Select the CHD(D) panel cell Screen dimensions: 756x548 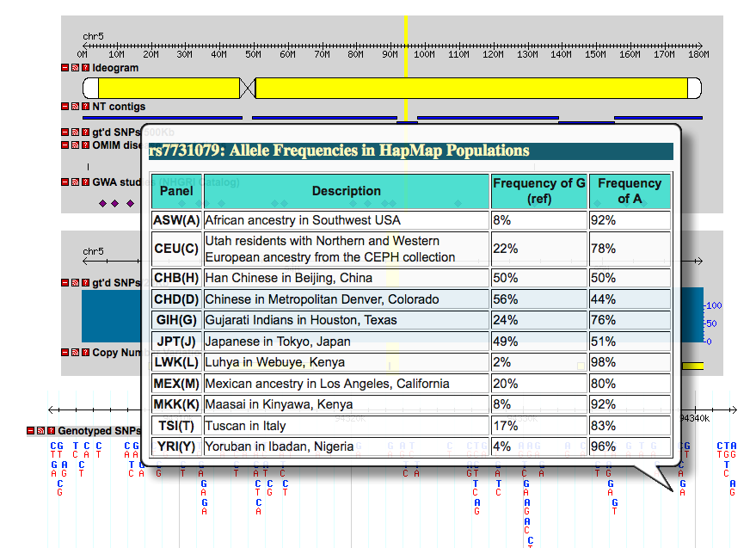(176, 299)
